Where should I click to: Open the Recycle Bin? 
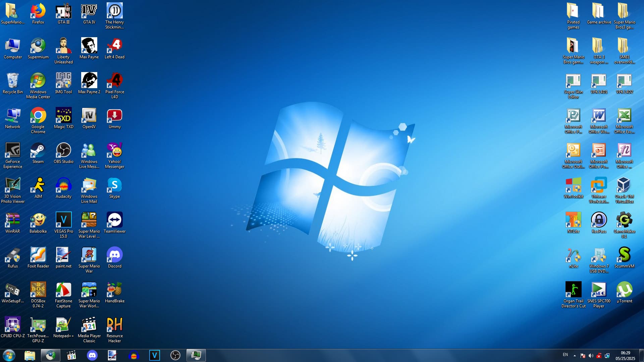click(12, 83)
